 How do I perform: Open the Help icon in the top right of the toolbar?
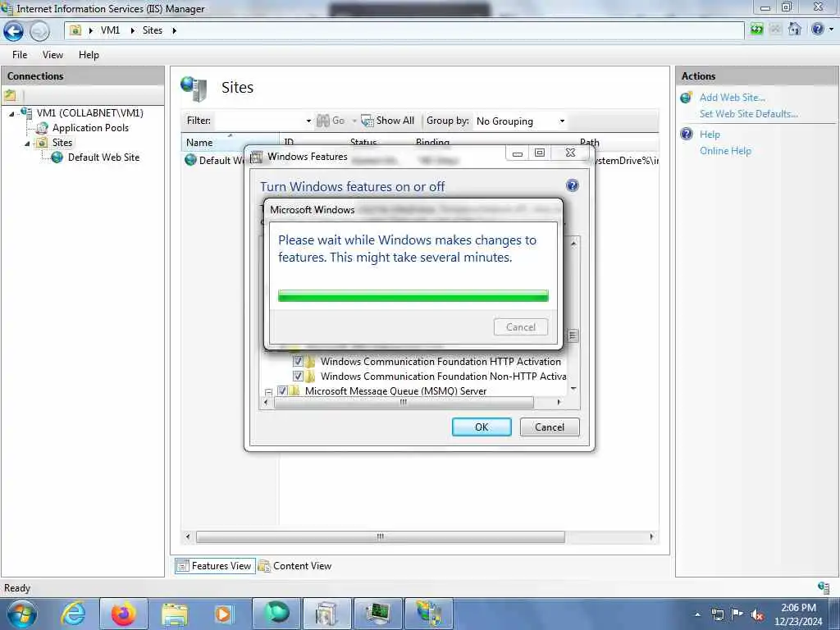tap(817, 29)
